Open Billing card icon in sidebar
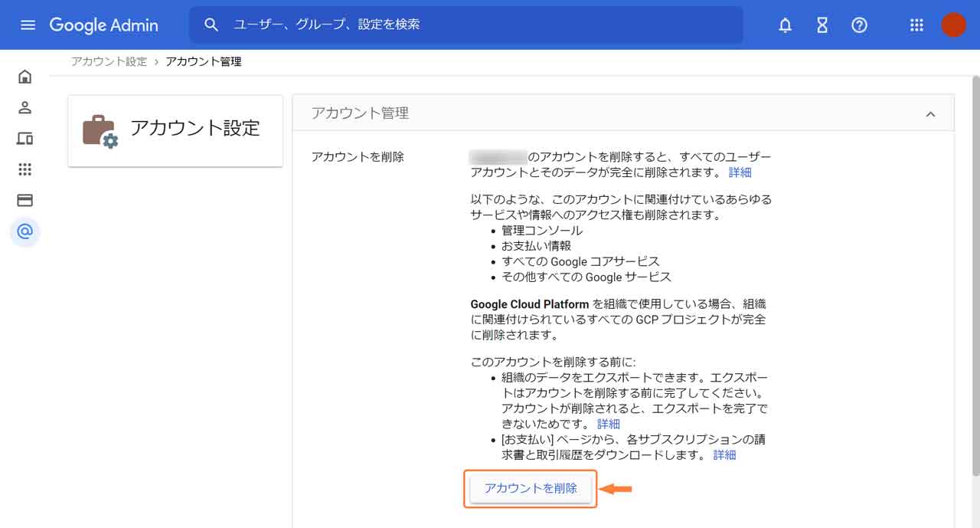 [24, 201]
